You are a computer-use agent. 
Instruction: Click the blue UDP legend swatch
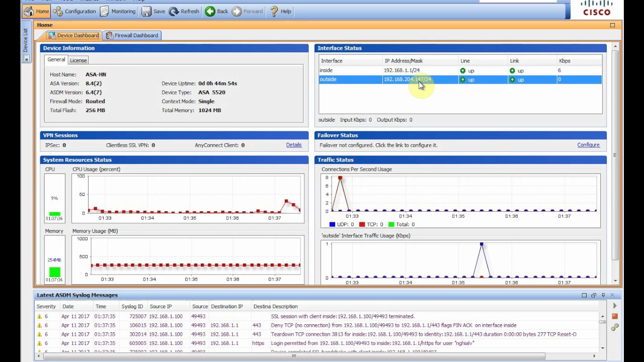(332, 225)
